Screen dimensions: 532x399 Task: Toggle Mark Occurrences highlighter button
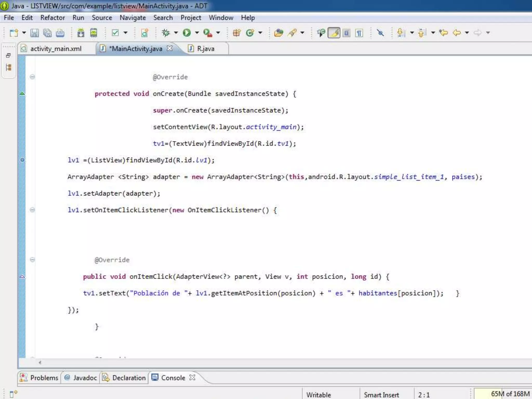(334, 33)
